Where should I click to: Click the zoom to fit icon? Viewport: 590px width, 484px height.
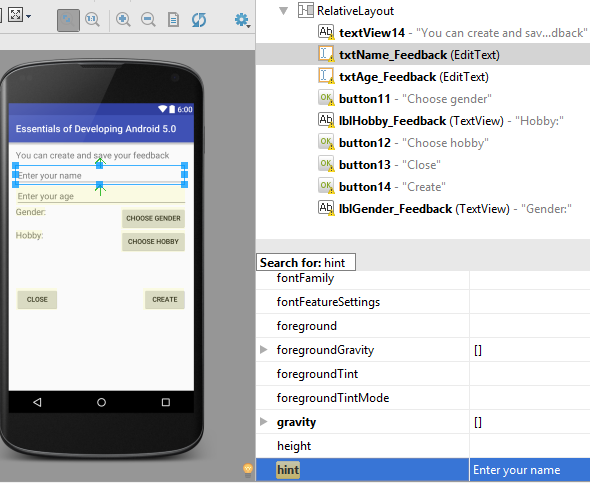point(15,15)
